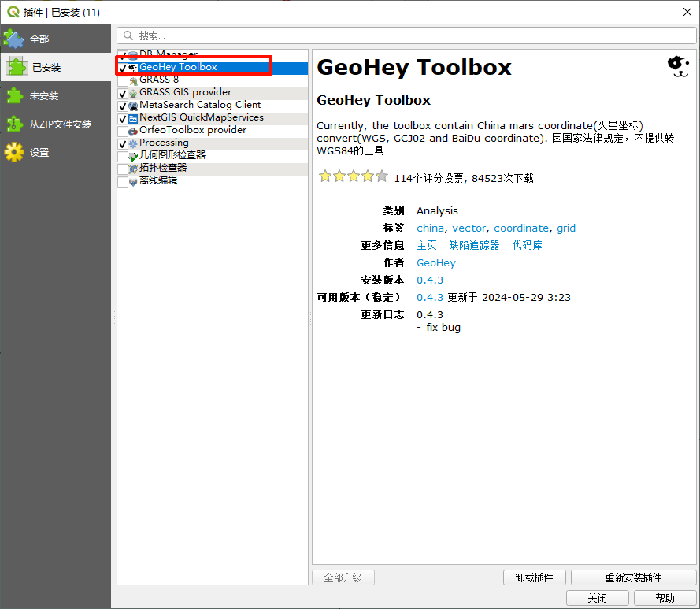Click the 离线编辑 plugin icon
The image size is (700, 609).
coord(133,182)
